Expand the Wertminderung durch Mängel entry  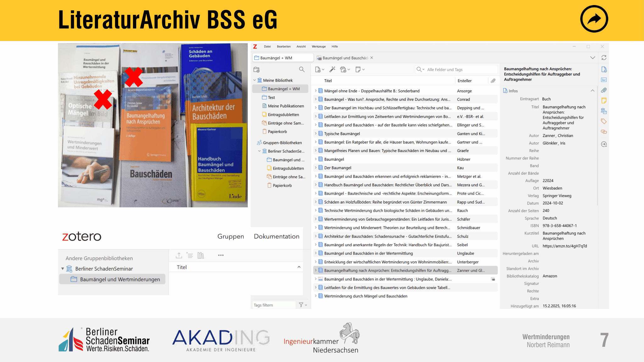[x=316, y=296]
